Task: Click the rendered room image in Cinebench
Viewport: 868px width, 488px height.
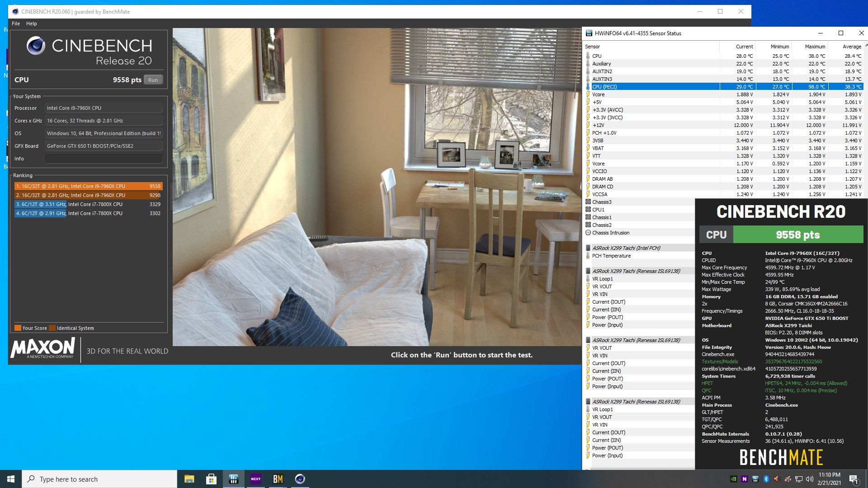Action: 377,187
